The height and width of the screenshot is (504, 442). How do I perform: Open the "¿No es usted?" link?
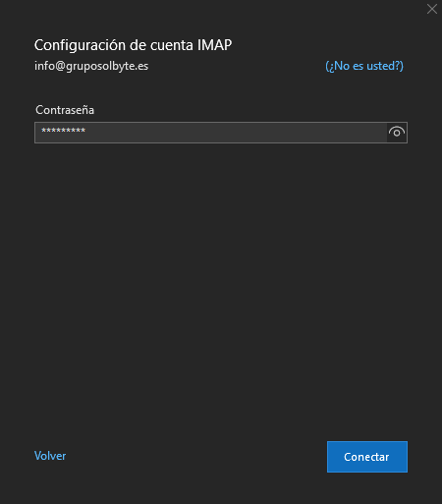(x=364, y=66)
